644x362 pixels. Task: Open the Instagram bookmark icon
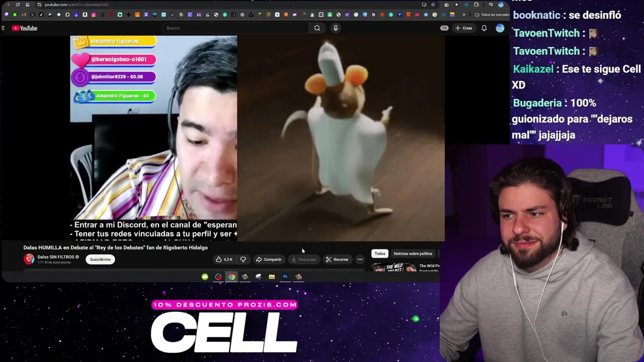click(x=94, y=15)
